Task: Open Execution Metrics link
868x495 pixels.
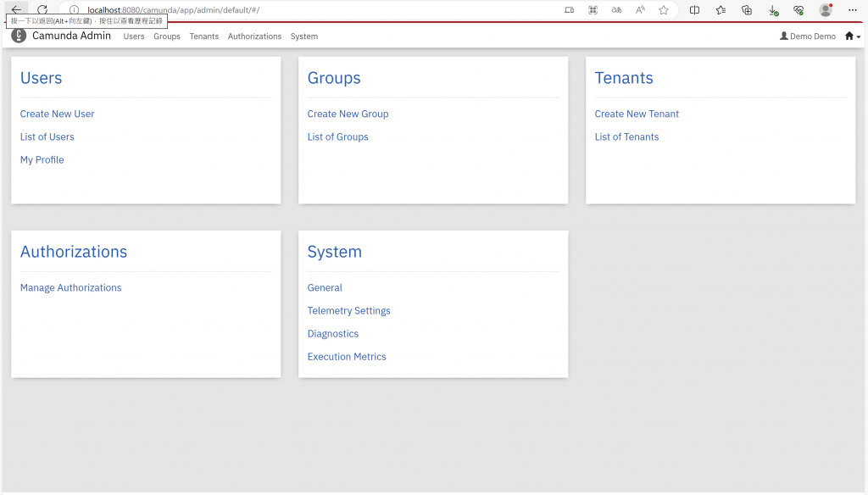Action: click(347, 357)
